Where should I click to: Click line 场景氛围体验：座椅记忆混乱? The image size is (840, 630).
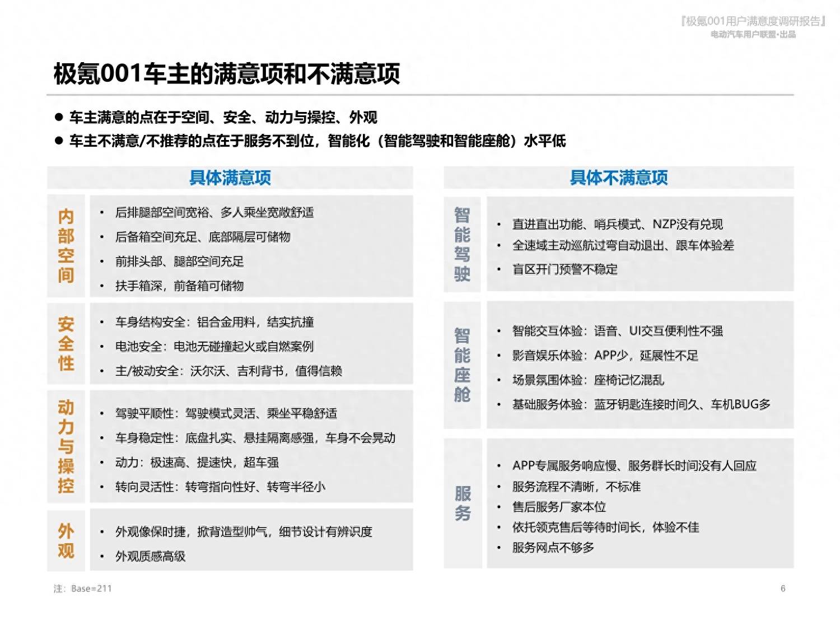(588, 380)
